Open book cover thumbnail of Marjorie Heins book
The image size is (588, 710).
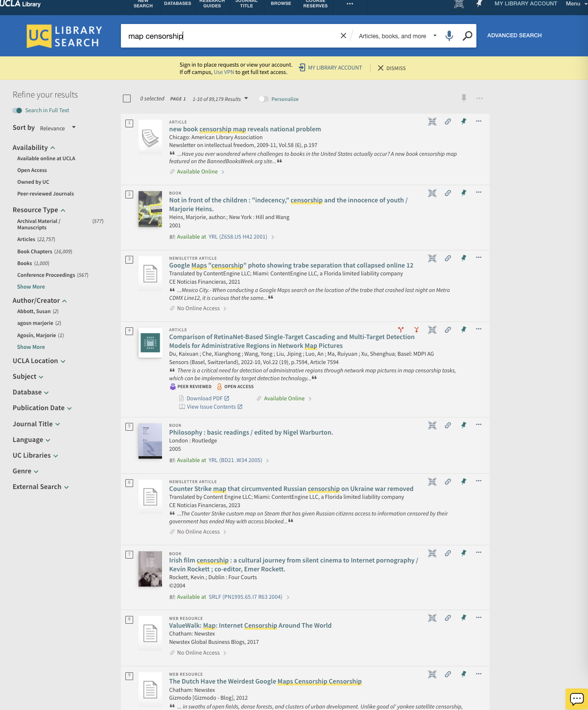click(x=150, y=209)
